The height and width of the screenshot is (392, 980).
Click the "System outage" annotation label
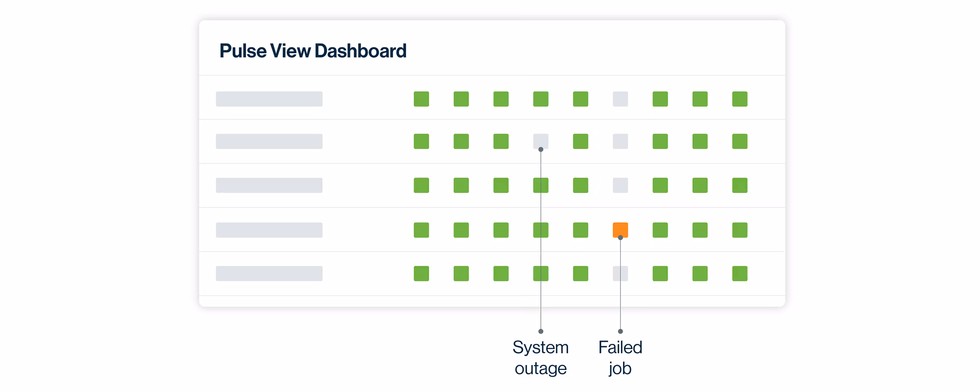540,358
